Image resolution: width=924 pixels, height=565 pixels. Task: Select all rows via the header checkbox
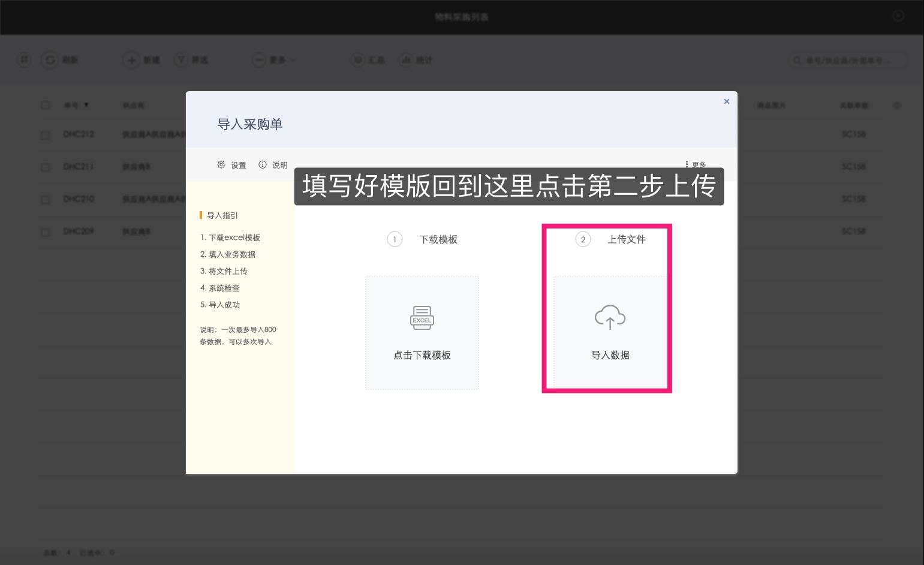point(45,105)
